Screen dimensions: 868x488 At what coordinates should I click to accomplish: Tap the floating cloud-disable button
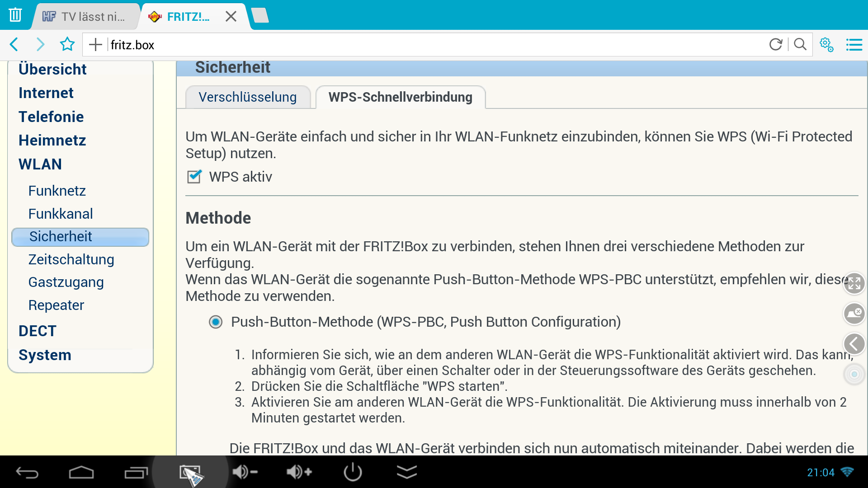tap(854, 313)
